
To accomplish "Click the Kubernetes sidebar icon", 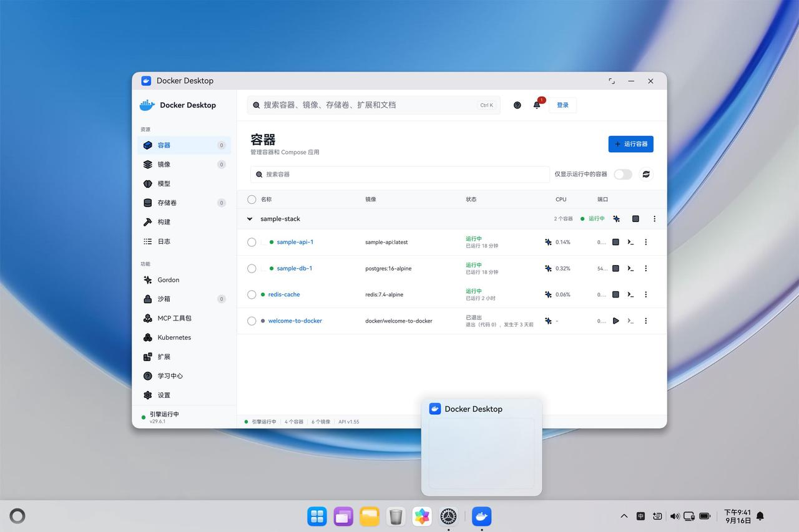I will [148, 337].
